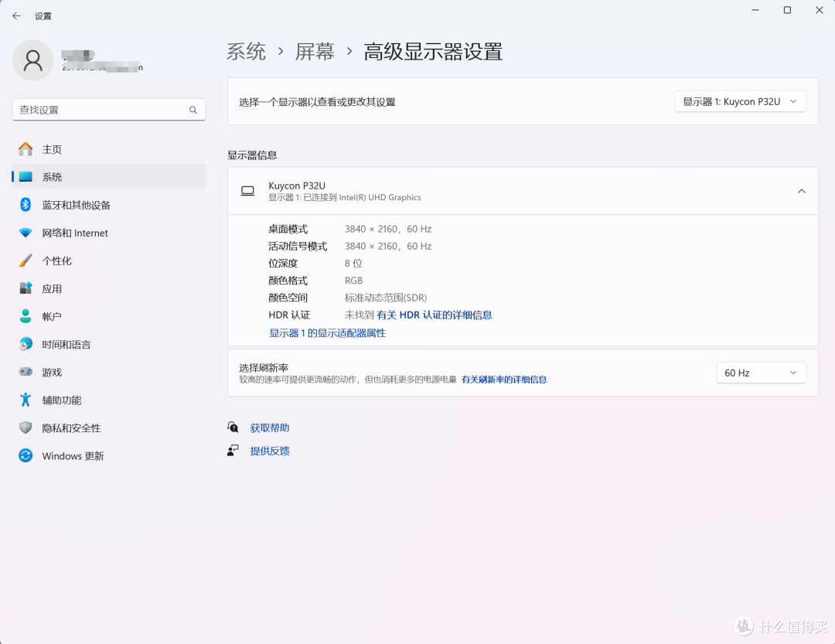The image size is (835, 644).
Task: Open 有关 HDR 认证的详细信息 link
Action: coord(434,315)
